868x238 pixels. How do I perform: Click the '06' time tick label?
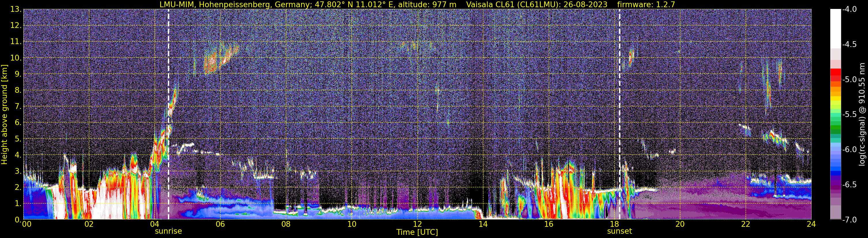pos(220,224)
